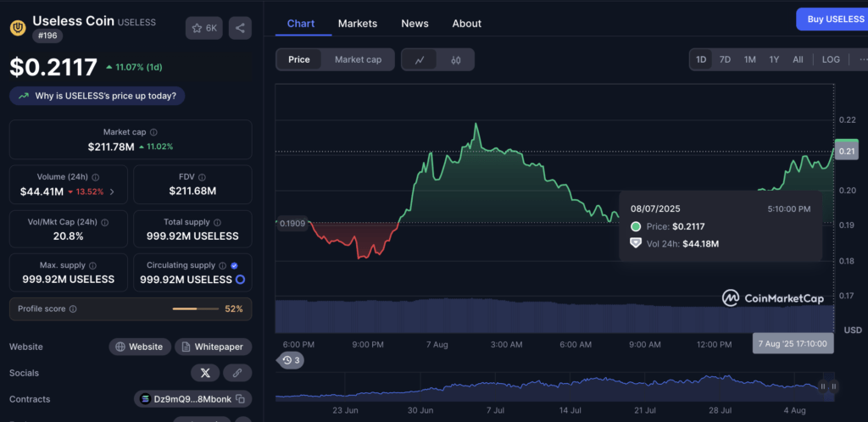The image size is (868, 422).
Task: Select the Market cap chart toggle
Action: pyautogui.click(x=359, y=59)
